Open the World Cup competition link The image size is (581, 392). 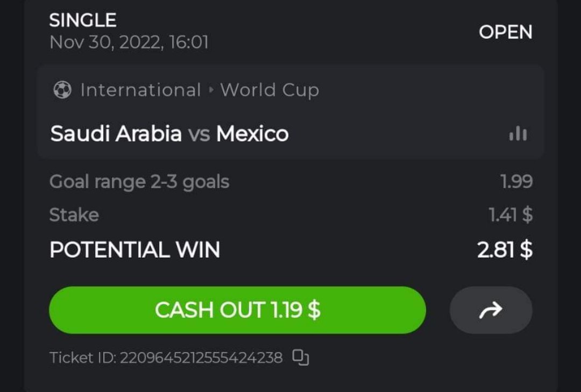(x=270, y=90)
